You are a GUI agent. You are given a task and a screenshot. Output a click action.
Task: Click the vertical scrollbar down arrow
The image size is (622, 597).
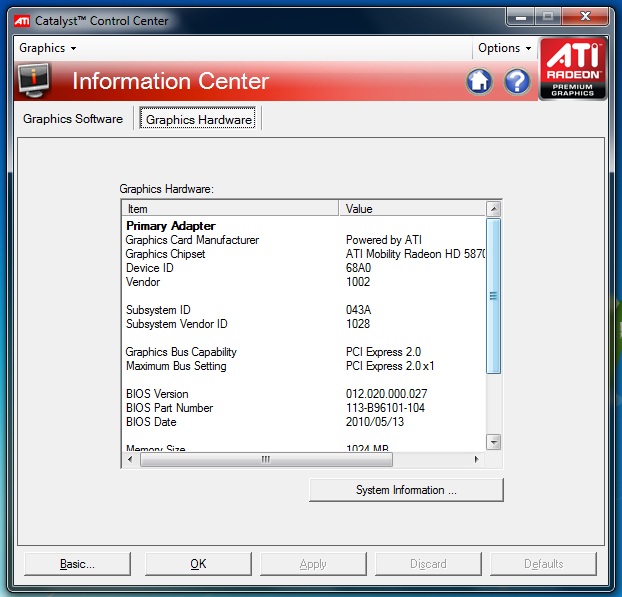493,442
